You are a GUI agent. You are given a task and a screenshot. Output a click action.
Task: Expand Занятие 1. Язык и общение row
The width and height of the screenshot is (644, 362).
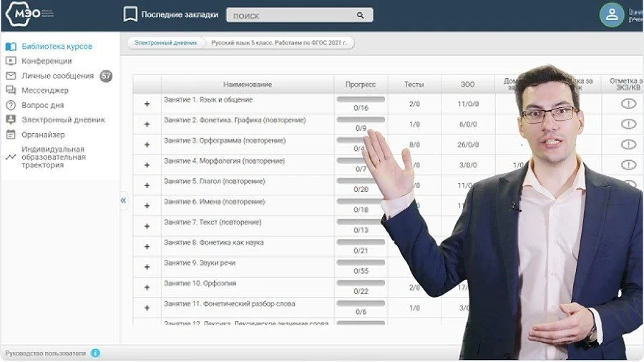(147, 104)
